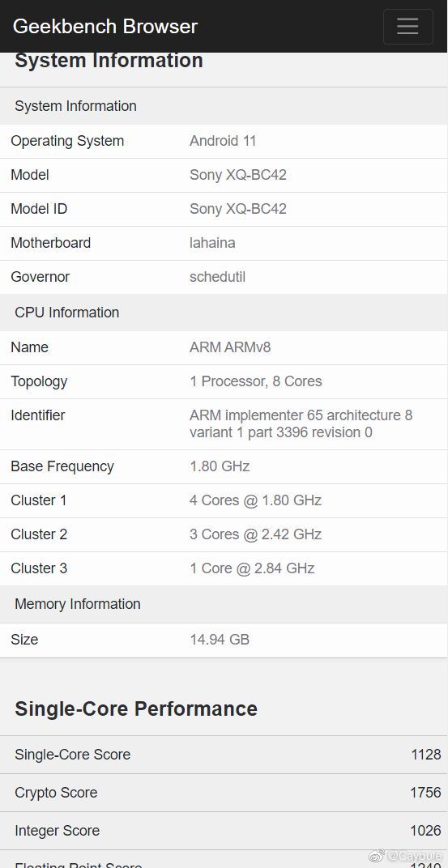Image resolution: width=448 pixels, height=868 pixels.
Task: Click the Motherboard lahaina value
Action: 212,242
